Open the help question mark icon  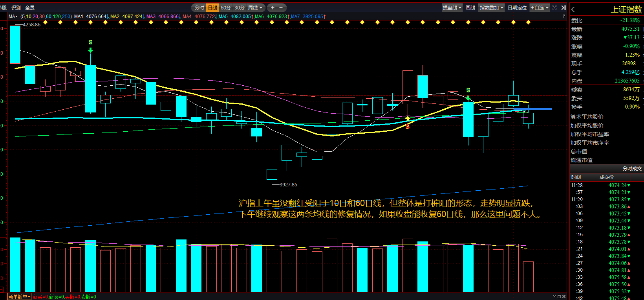pyautogui.click(x=554, y=7)
